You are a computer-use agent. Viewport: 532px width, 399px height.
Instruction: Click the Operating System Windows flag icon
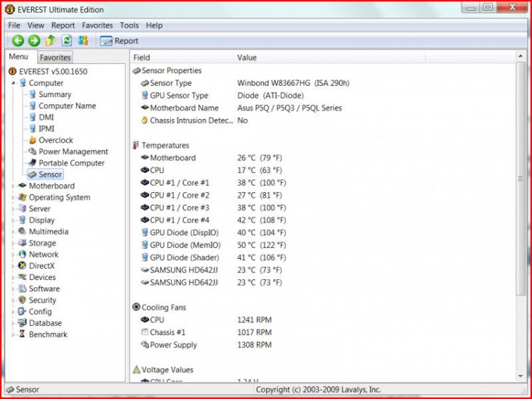(x=23, y=197)
